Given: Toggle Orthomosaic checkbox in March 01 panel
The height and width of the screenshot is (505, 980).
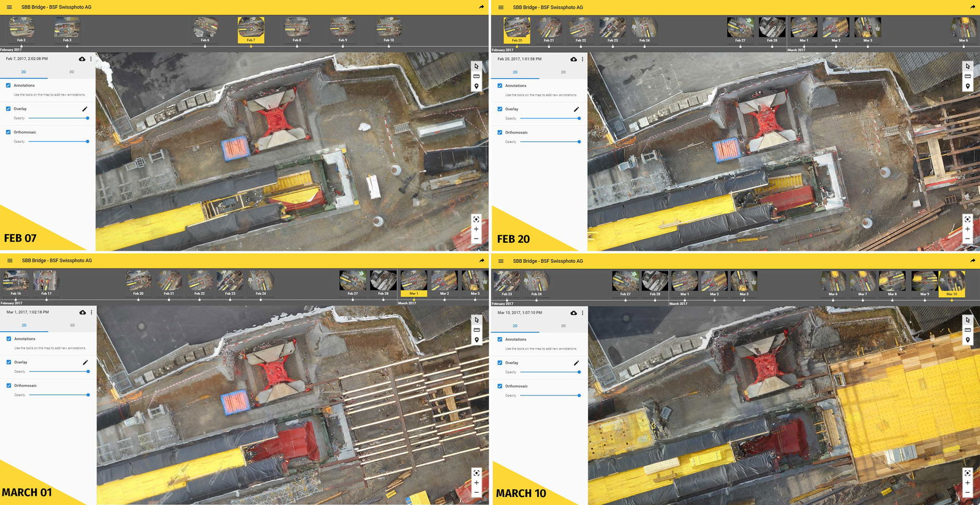Looking at the screenshot, I should click(x=9, y=385).
